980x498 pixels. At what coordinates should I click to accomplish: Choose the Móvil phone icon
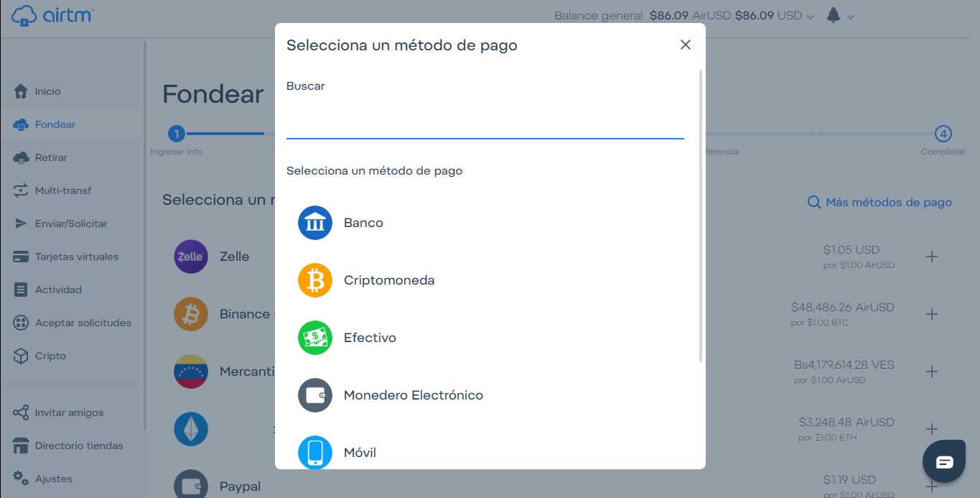[x=315, y=452]
